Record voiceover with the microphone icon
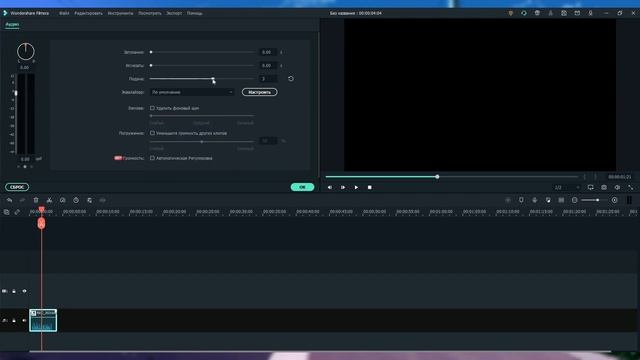 click(x=535, y=200)
